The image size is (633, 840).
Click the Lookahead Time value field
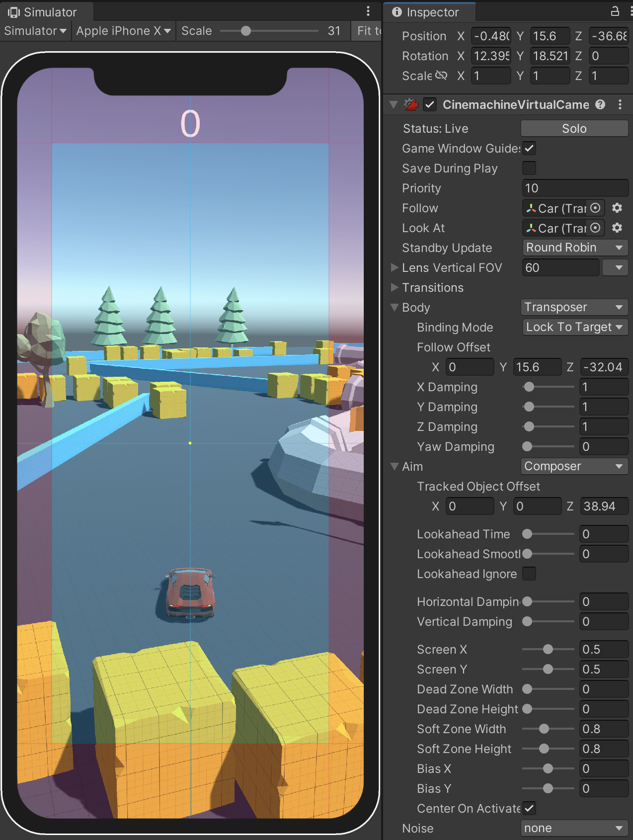(604, 534)
